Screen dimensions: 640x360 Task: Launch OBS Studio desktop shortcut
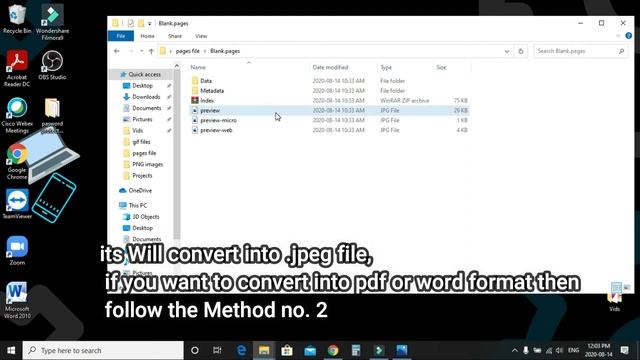pyautogui.click(x=52, y=65)
